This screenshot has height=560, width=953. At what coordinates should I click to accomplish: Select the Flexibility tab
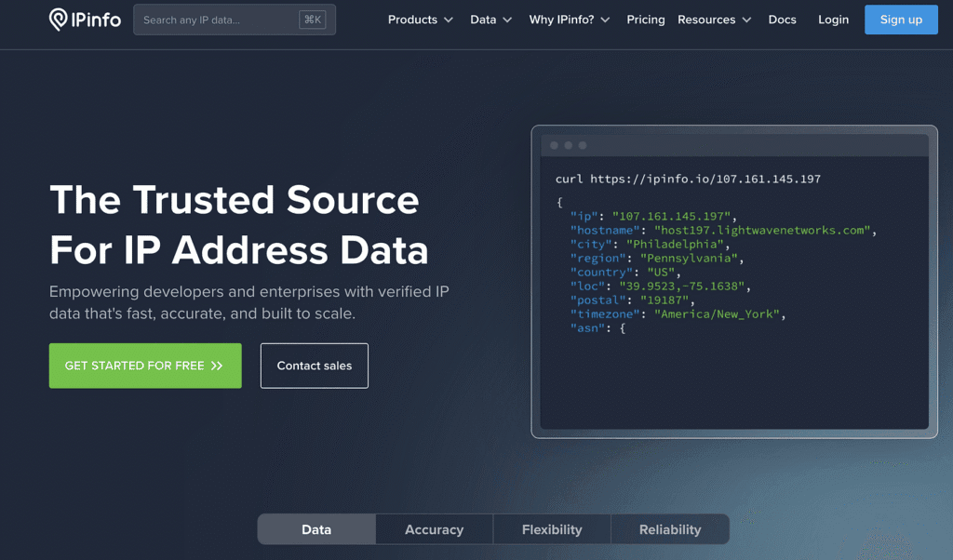(552, 529)
